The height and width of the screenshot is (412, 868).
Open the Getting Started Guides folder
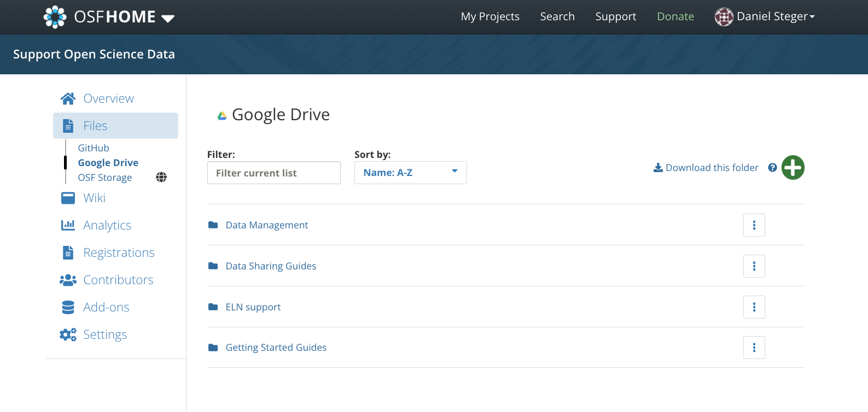(x=276, y=348)
